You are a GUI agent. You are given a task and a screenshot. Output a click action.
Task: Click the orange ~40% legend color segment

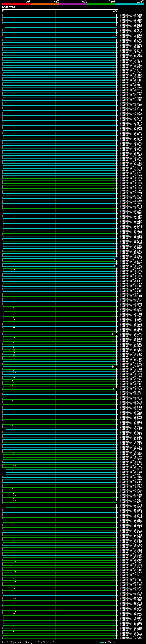(45, 4)
